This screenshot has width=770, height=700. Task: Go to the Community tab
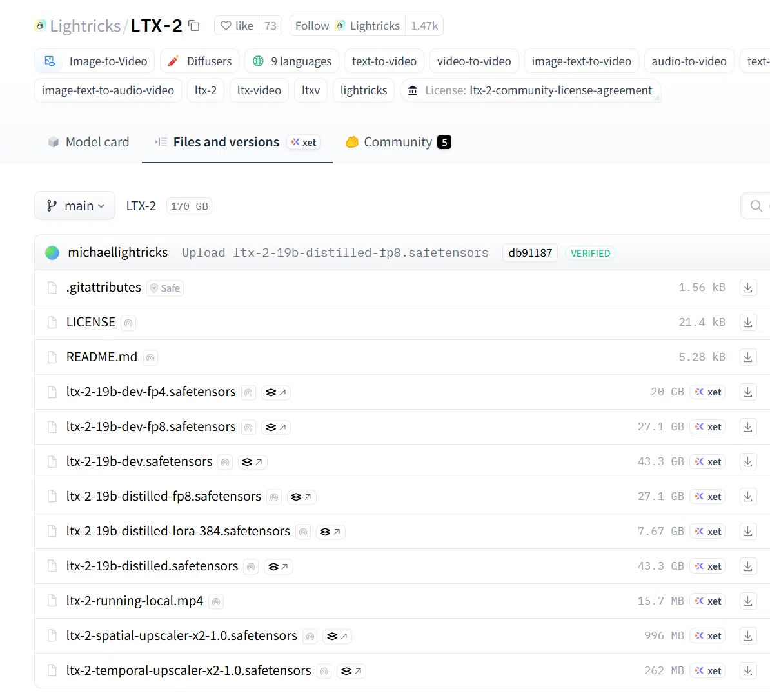coord(399,142)
